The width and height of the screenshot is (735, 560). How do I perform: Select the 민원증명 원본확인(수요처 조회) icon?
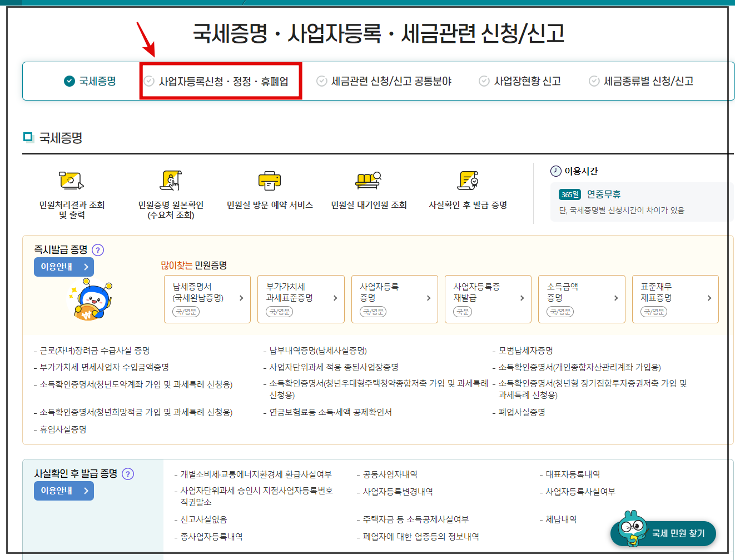(x=170, y=181)
